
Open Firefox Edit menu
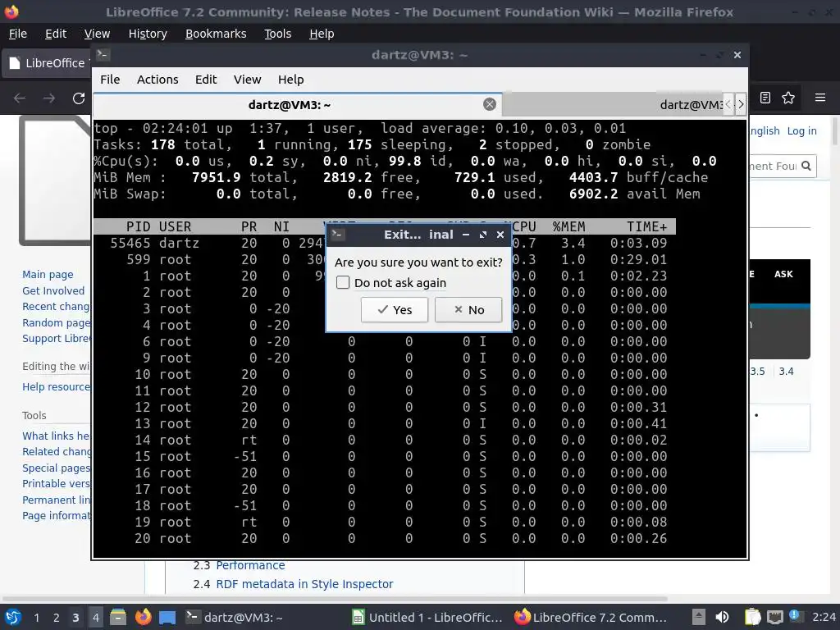tap(56, 34)
